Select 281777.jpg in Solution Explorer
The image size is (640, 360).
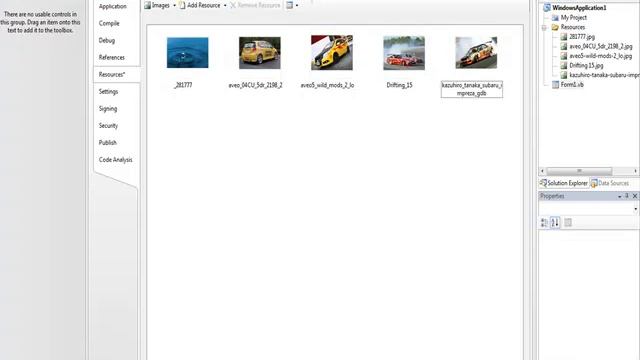582,37
